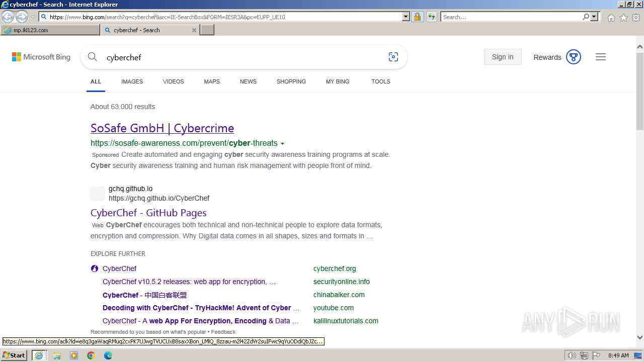This screenshot has height=362, width=644.
Task: Open the search provider dropdown arrow
Action: (x=594, y=17)
